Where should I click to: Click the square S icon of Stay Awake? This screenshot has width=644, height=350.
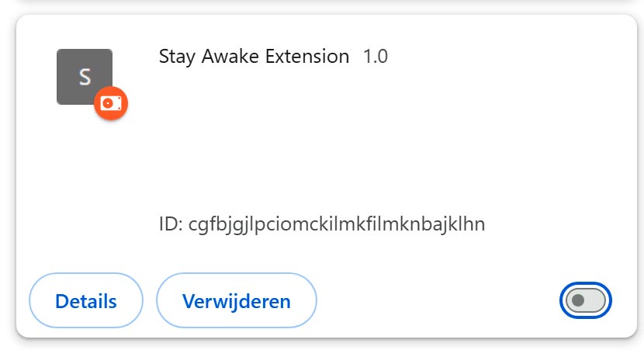coord(81,74)
